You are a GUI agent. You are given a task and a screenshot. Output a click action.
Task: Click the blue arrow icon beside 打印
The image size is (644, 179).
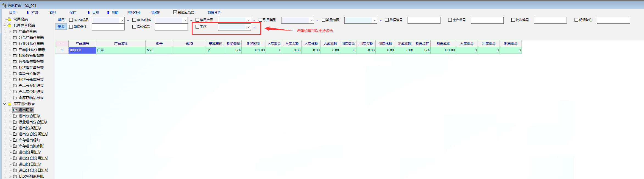coord(27,13)
